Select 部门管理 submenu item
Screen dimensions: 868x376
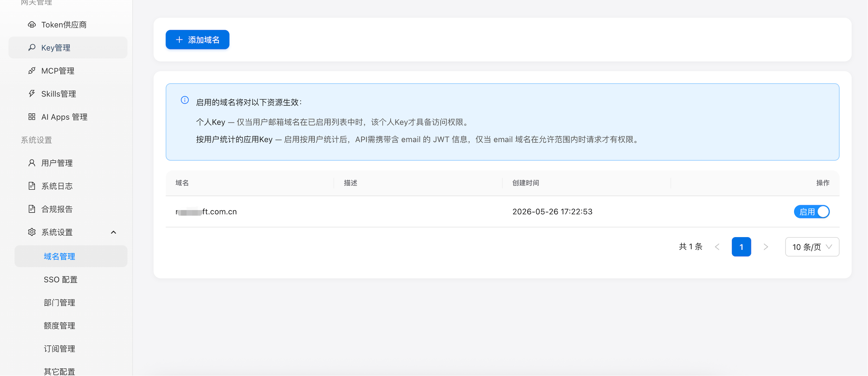click(71, 303)
